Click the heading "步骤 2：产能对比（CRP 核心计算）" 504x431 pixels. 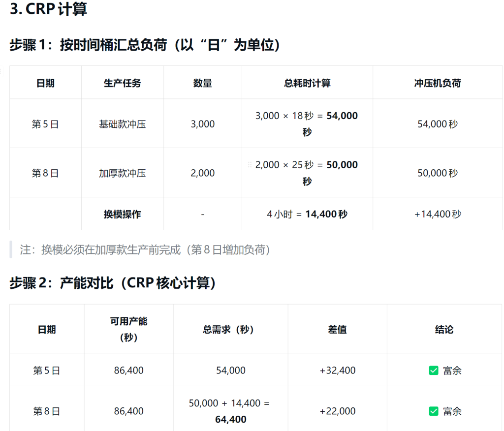[113, 283]
